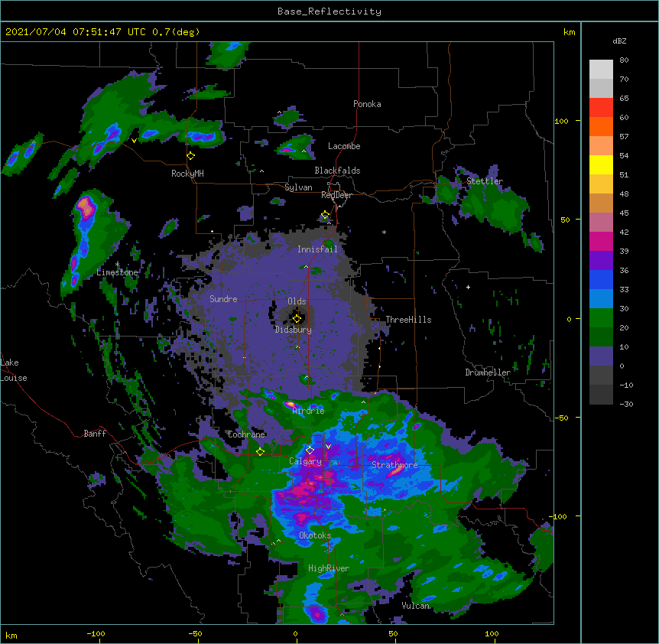Pick the dark gray -30 to -10 swatch
This screenshot has width=659, height=644.
coord(601,395)
